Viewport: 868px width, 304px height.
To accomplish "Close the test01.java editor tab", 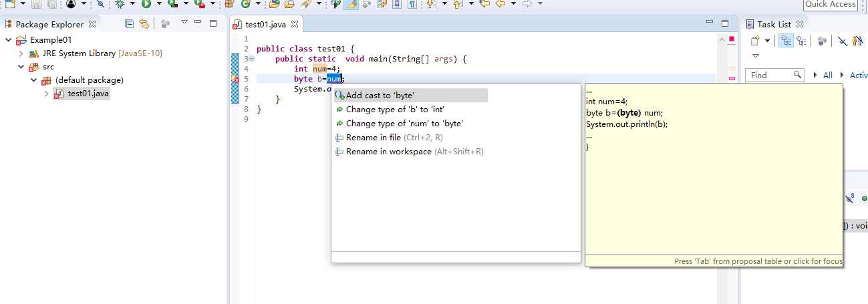I will pos(295,25).
